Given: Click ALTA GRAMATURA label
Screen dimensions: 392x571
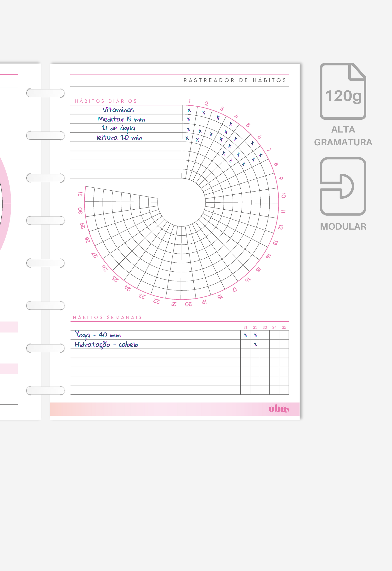Looking at the screenshot, I should point(343,136).
